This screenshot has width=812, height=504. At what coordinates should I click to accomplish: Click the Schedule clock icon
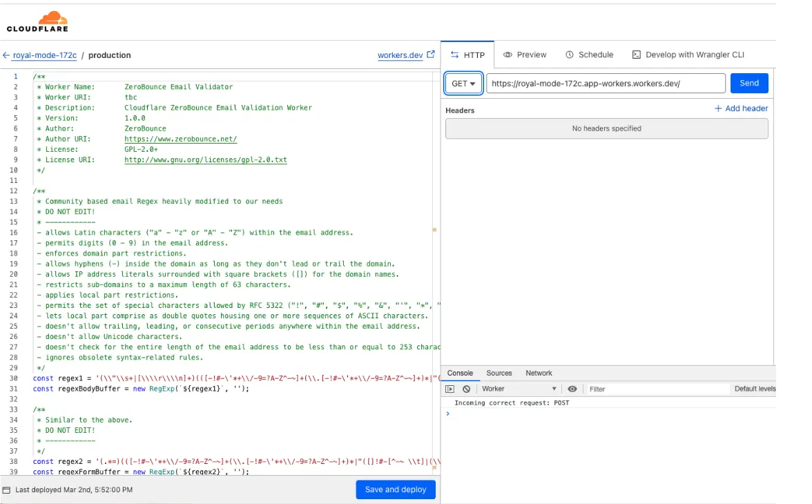[570, 54]
